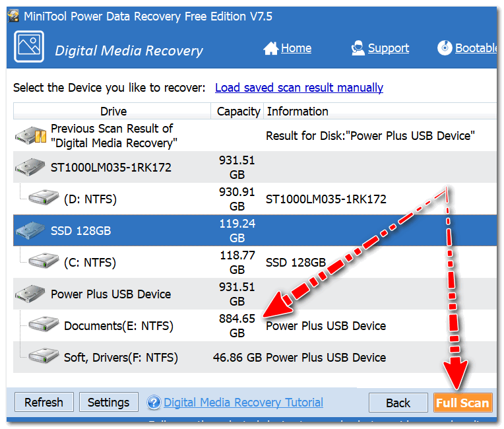Click Result for Disk:"Power Plus USB Device" text
This screenshot has width=504, height=429.
point(370,136)
